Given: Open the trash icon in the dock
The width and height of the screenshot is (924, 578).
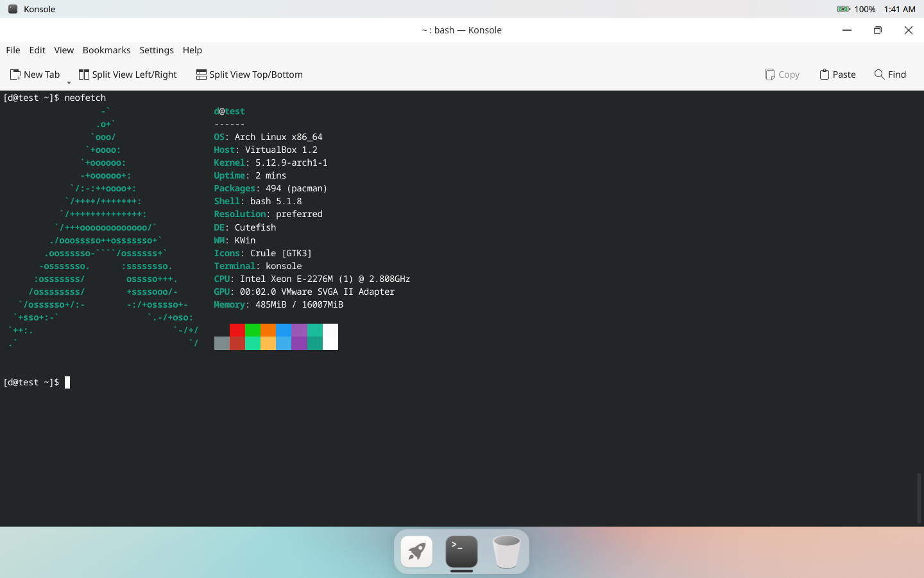Looking at the screenshot, I should click(x=507, y=552).
